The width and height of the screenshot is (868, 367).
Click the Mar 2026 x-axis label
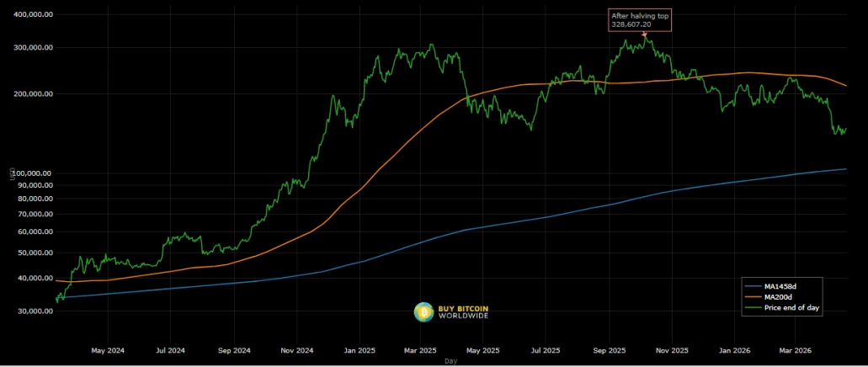coord(796,350)
